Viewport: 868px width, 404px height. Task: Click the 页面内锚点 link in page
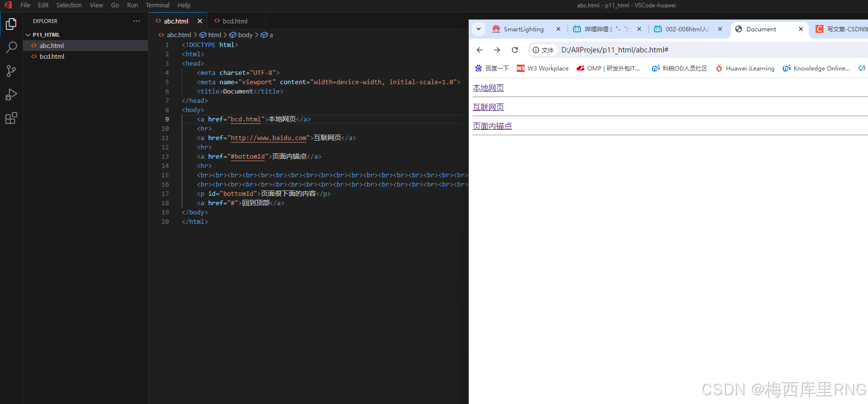[x=492, y=126]
